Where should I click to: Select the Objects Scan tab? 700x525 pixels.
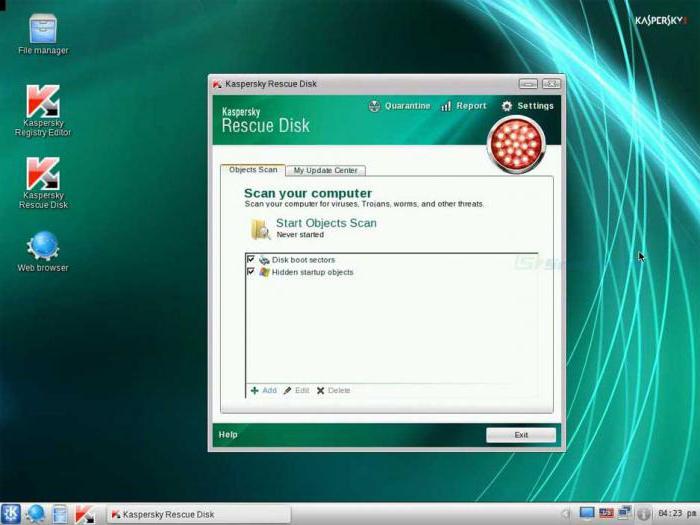click(x=253, y=170)
